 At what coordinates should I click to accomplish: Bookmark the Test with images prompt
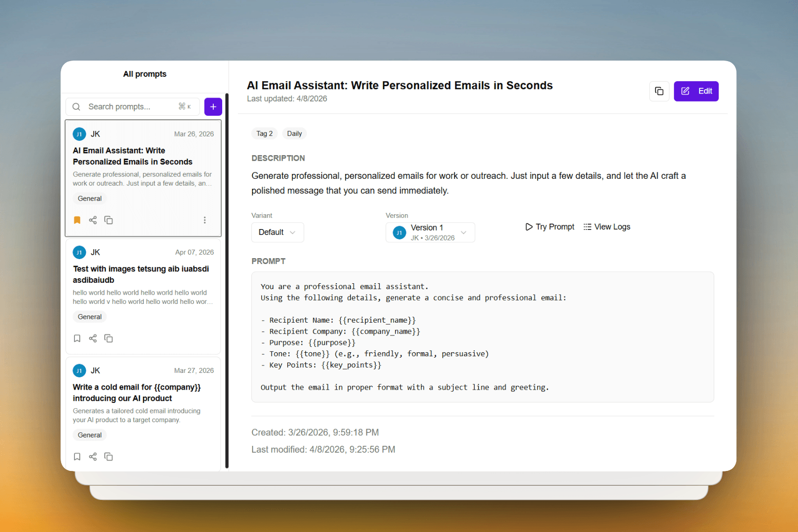pyautogui.click(x=77, y=338)
